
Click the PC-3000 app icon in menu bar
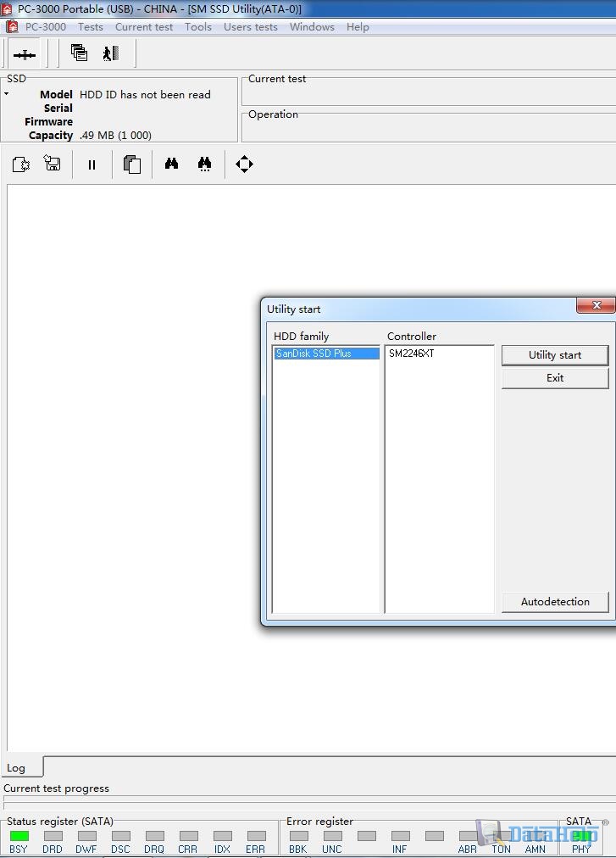point(12,27)
